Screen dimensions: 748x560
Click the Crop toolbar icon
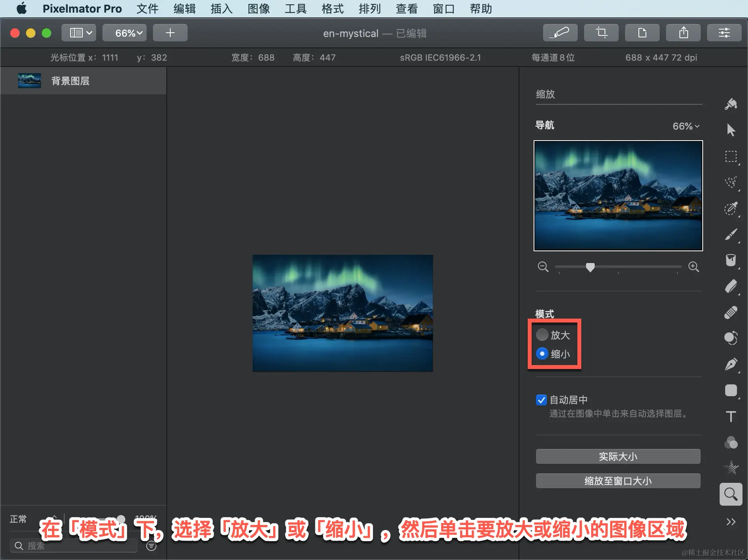tap(601, 33)
